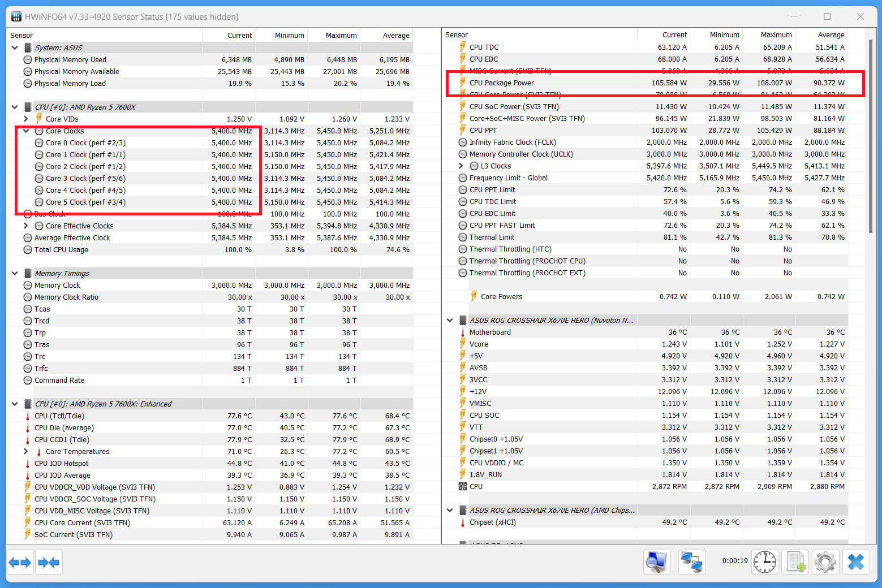Click the right panel Sensor column header
This screenshot has width=882, height=588.
540,34
